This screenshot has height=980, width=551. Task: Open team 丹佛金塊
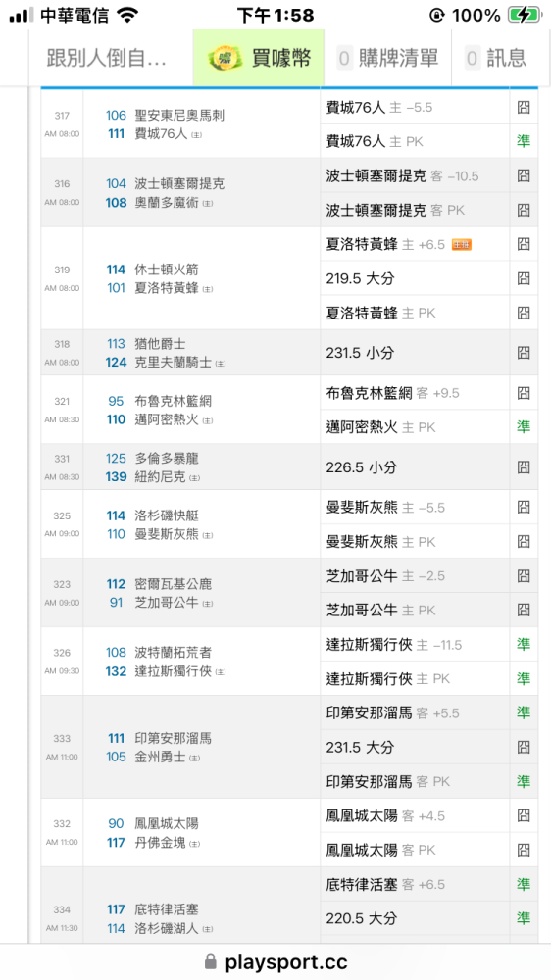click(x=160, y=843)
